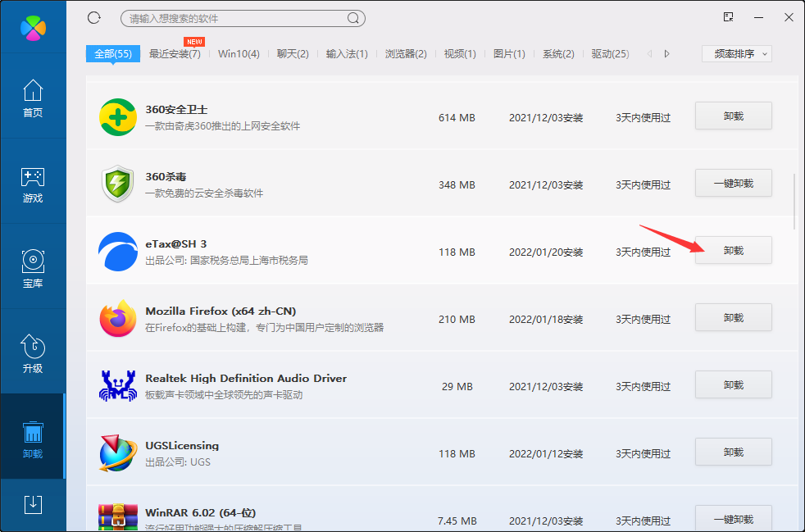The image size is (805, 532).
Task: Switch to 图片(1) tab
Action: pyautogui.click(x=509, y=54)
